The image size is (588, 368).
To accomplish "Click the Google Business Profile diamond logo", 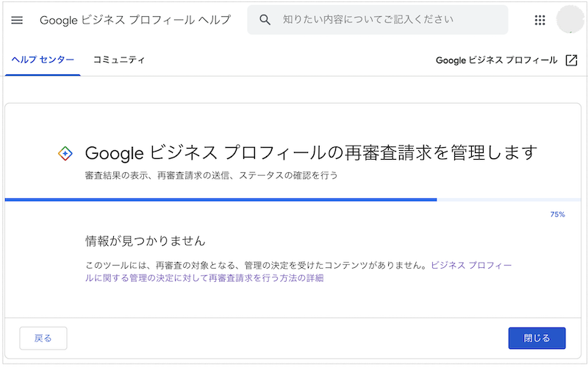I will point(65,153).
